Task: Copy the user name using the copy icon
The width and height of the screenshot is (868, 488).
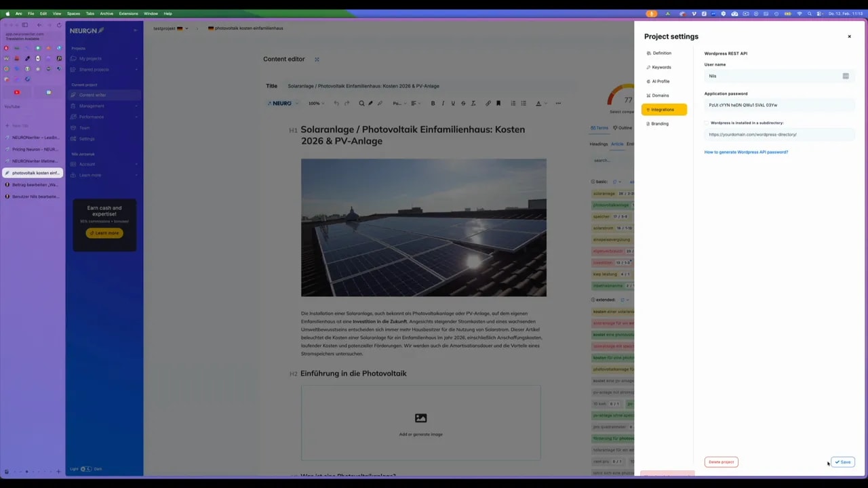Action: point(846,76)
